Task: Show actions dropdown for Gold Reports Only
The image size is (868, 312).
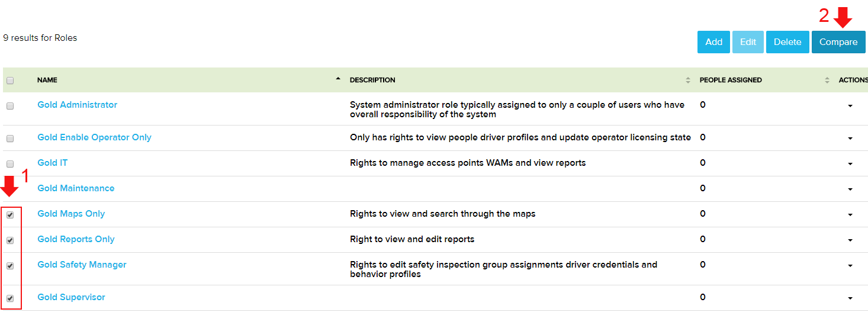Action: (850, 240)
